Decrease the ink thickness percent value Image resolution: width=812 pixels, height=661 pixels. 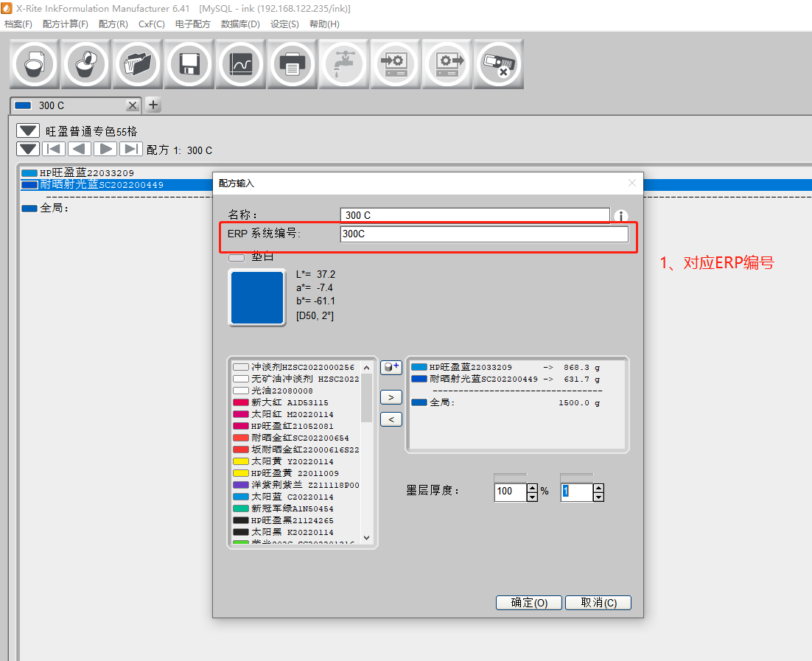tap(532, 497)
